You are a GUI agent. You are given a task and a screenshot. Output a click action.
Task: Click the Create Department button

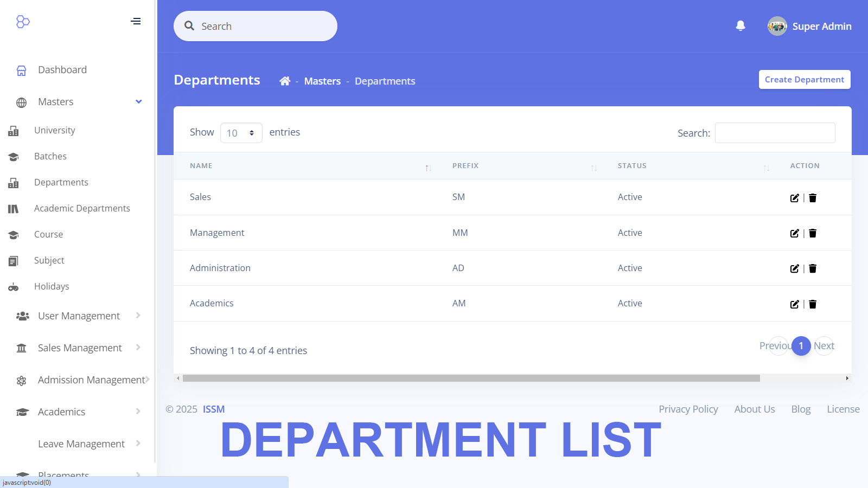pos(804,80)
